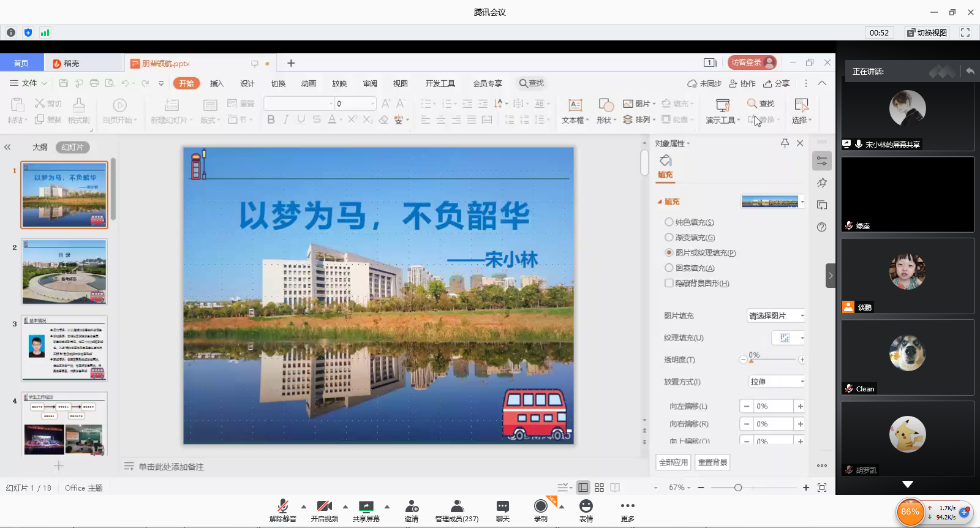
Task: Enable hide background graphics checkbox
Action: (669, 283)
